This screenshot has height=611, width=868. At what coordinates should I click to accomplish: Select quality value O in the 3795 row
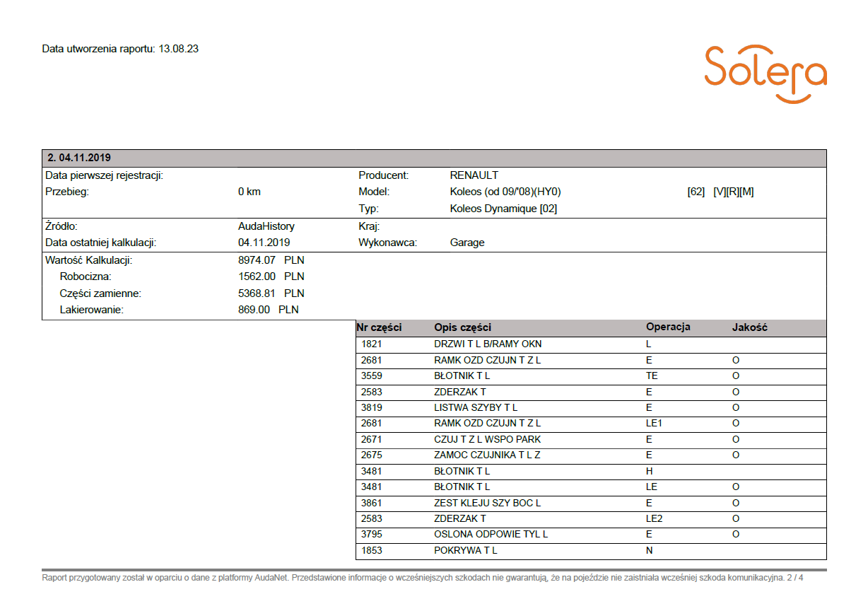pos(736,535)
